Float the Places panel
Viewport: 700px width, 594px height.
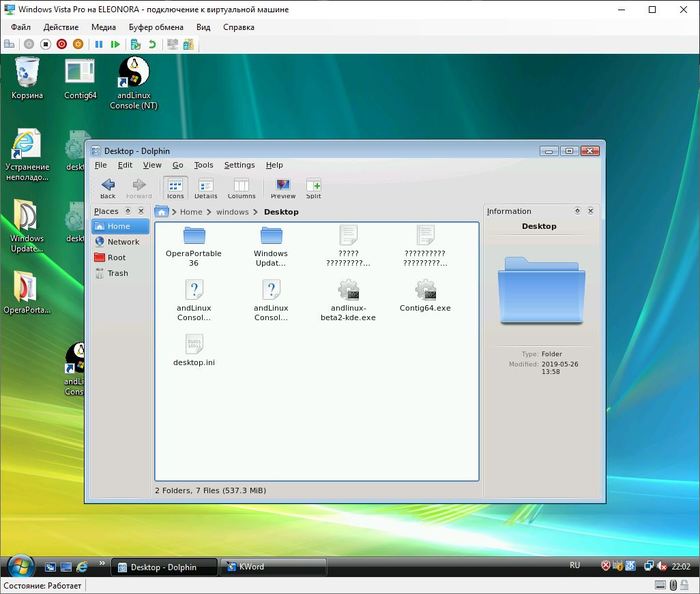click(128, 211)
